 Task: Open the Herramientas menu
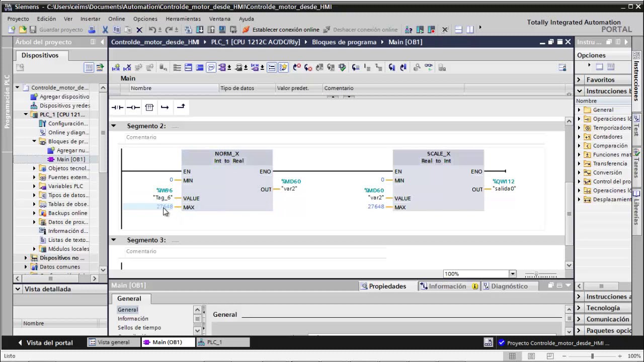pos(183,19)
